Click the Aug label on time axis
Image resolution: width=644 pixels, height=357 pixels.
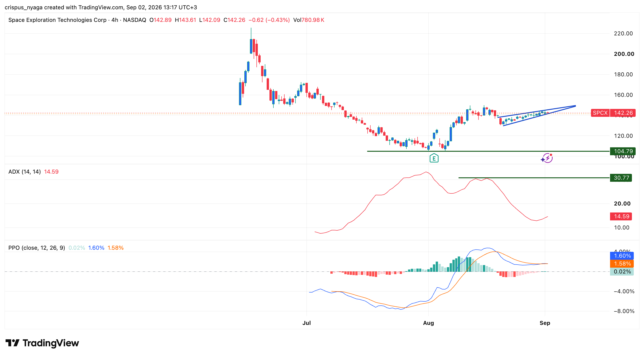(x=428, y=323)
